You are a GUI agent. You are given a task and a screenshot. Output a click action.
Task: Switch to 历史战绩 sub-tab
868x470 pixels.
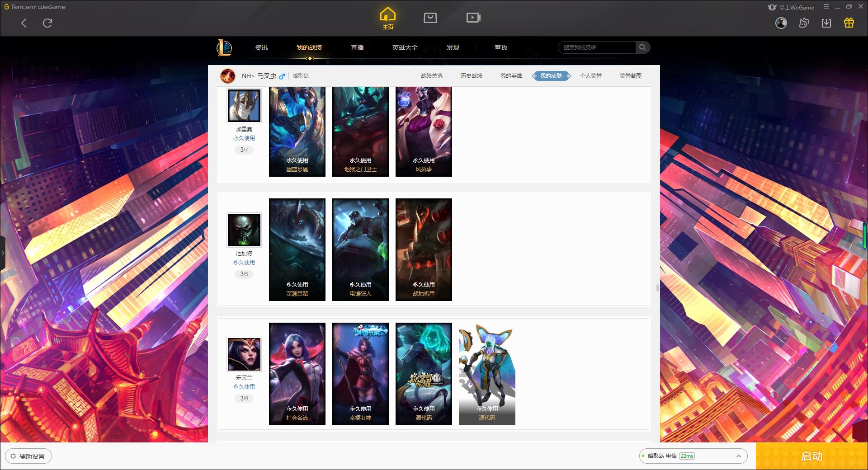(472, 76)
